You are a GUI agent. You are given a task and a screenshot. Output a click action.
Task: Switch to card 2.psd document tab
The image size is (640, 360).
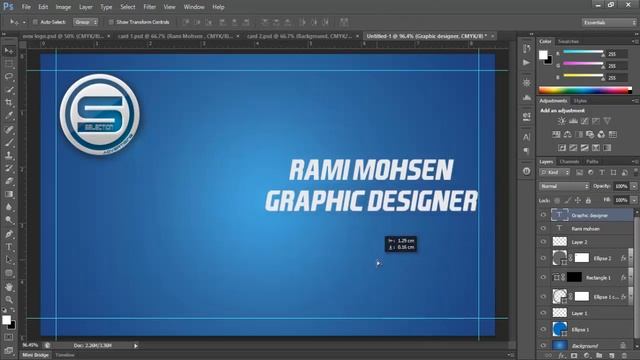tap(300, 36)
